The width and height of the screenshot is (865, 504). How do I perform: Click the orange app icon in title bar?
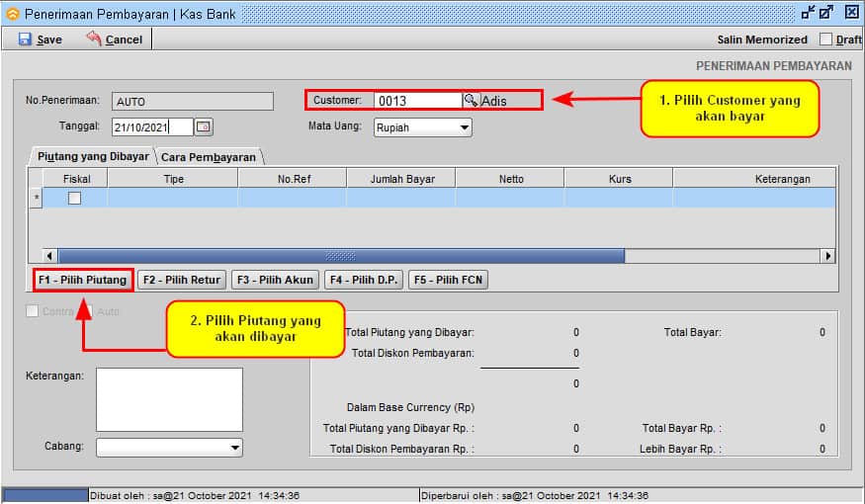[x=12, y=14]
